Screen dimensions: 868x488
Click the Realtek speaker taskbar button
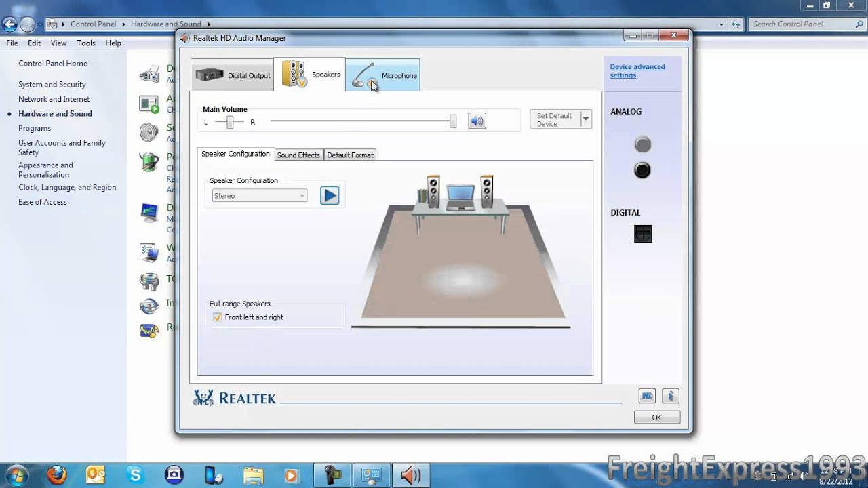point(411,475)
